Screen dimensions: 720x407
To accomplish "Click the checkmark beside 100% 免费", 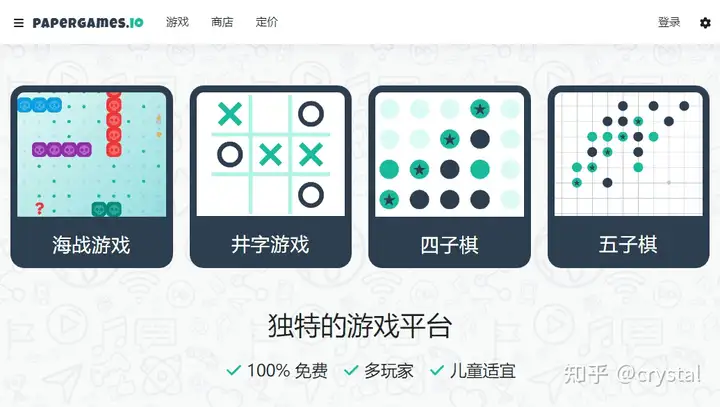I will 234,370.
